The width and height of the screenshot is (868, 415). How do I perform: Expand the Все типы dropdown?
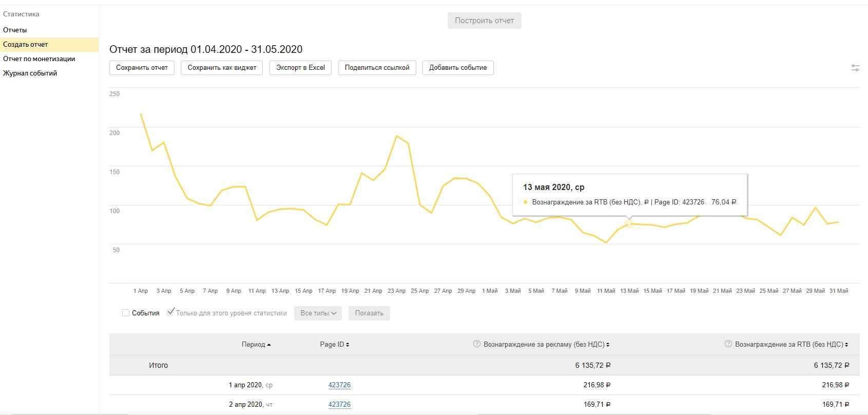(x=318, y=313)
